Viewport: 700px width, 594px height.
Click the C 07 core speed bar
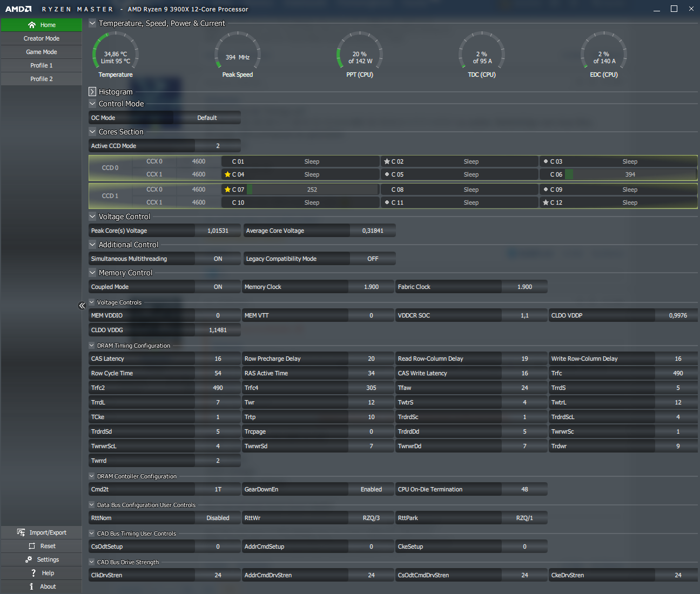[312, 190]
